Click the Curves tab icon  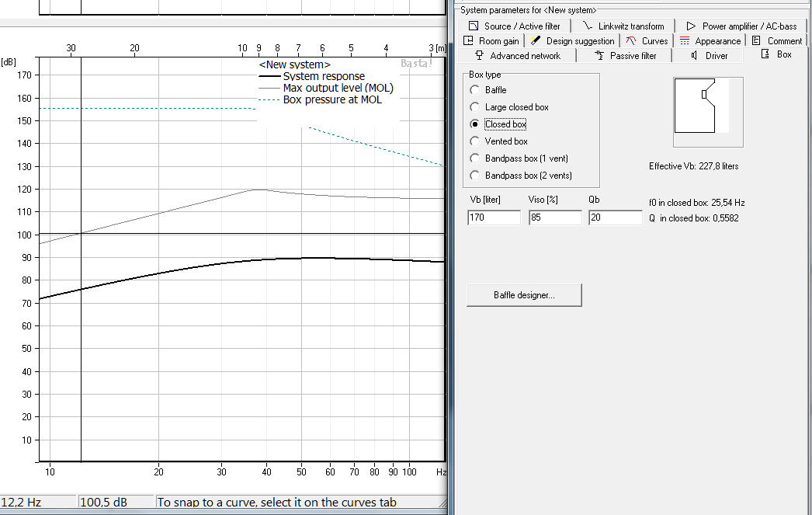click(x=631, y=40)
